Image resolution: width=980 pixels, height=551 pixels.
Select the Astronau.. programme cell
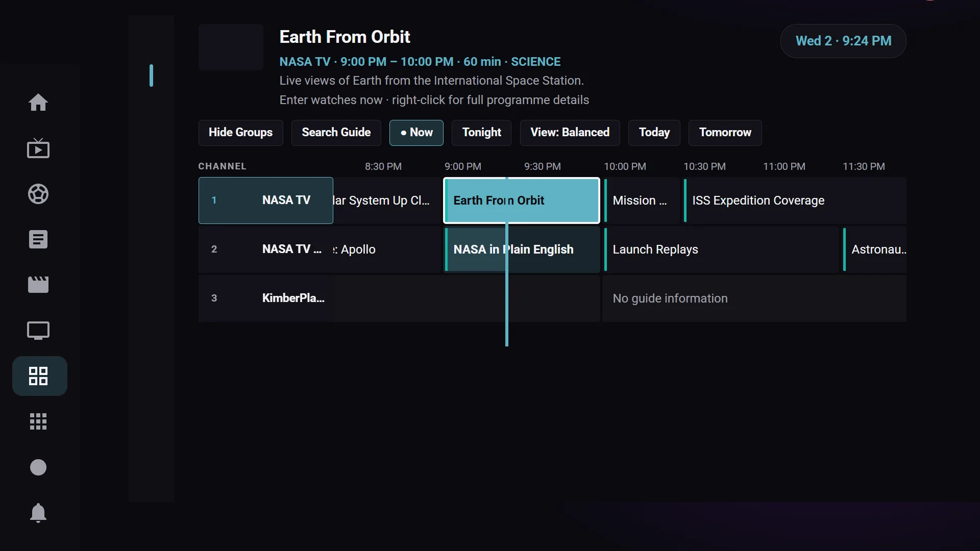coord(874,249)
